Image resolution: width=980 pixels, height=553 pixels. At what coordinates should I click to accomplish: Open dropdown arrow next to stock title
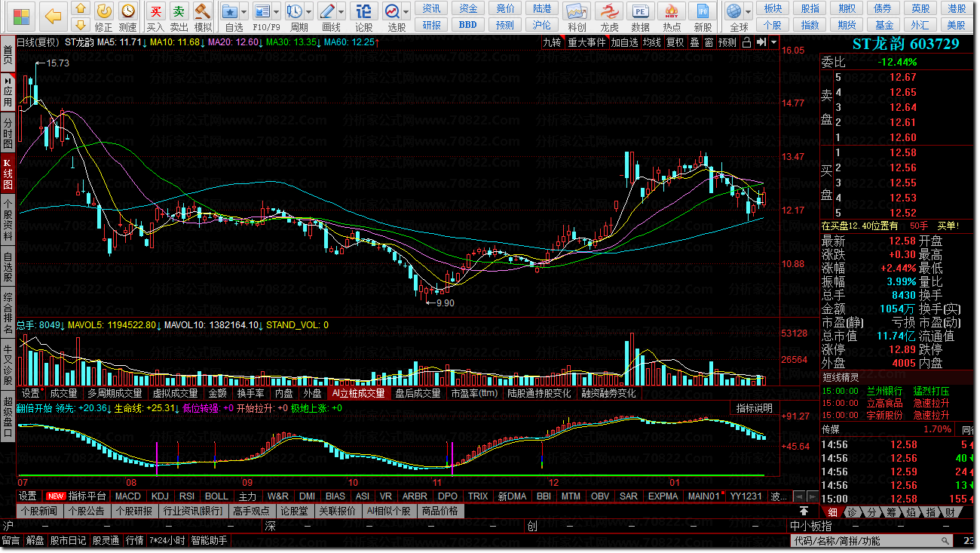coord(774,43)
